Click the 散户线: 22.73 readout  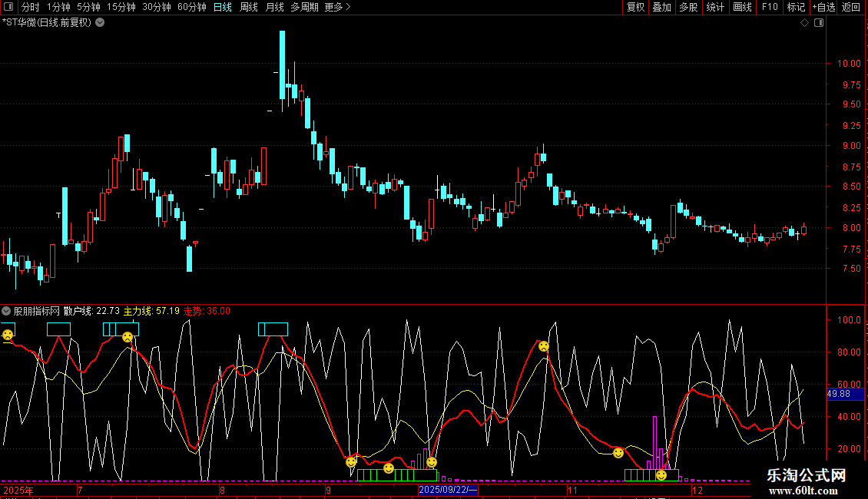(91, 311)
